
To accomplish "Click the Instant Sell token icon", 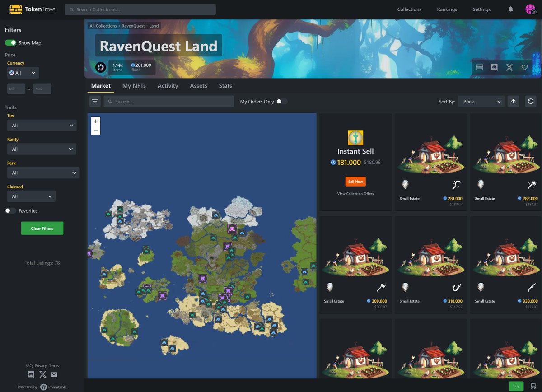I will click(355, 138).
